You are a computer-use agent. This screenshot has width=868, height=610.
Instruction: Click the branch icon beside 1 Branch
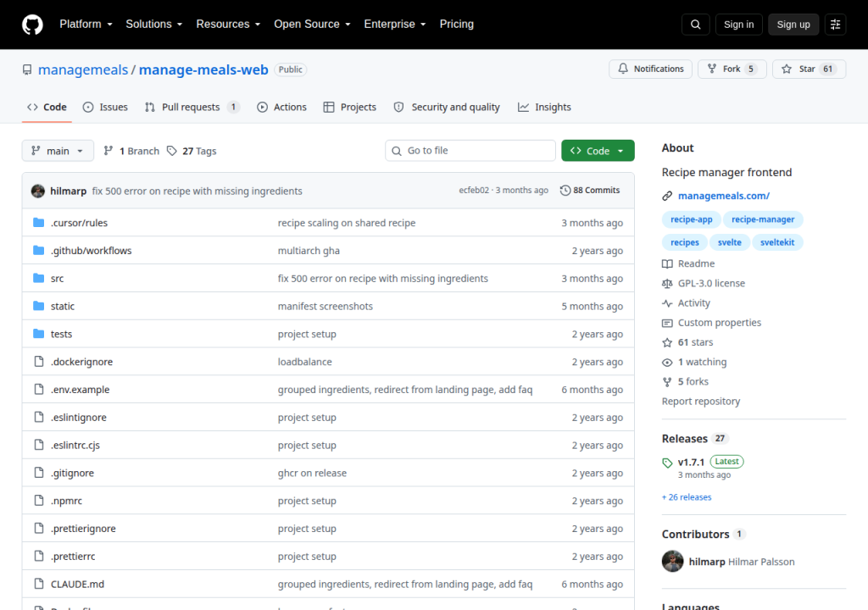pos(108,151)
